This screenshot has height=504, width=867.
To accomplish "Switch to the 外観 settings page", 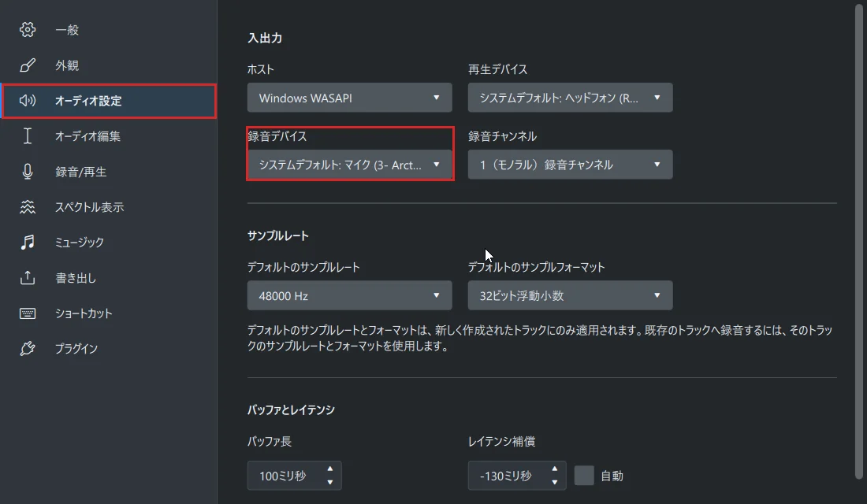I will [x=109, y=65].
